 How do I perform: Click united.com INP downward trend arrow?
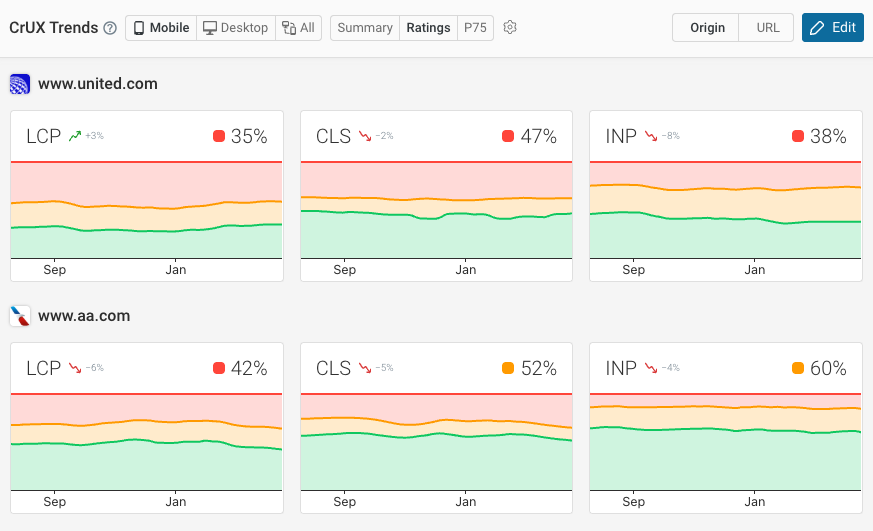[x=651, y=136]
